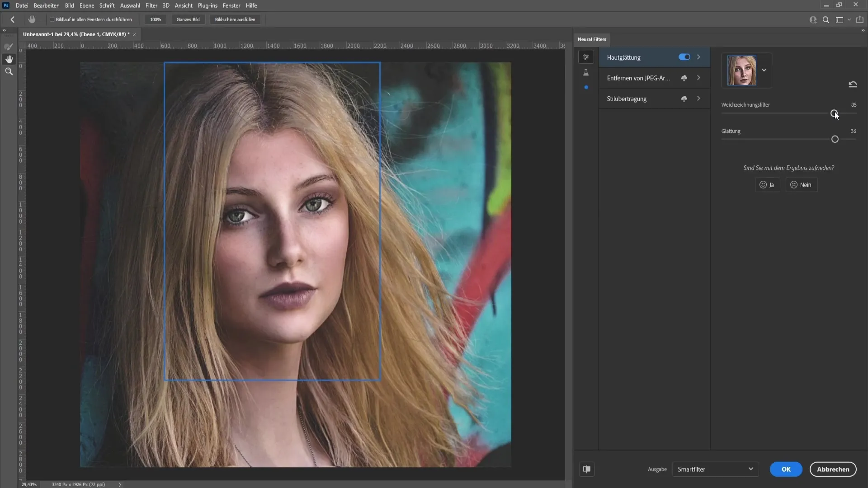
Task: Click document size info in status bar
Action: coord(78,484)
